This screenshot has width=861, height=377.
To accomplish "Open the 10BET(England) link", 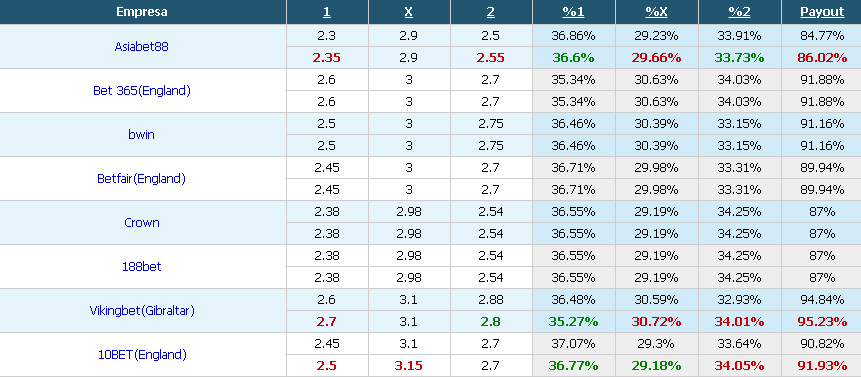I will coord(142,355).
